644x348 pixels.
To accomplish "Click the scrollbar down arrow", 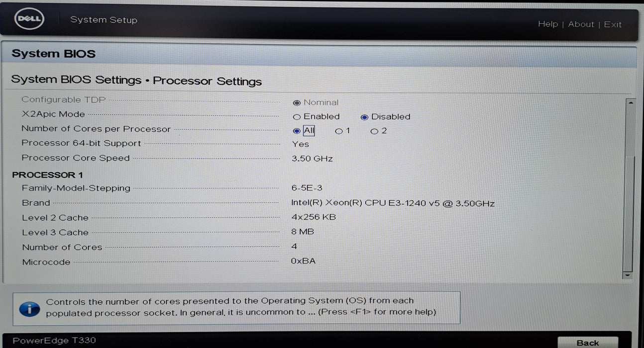I will [628, 275].
